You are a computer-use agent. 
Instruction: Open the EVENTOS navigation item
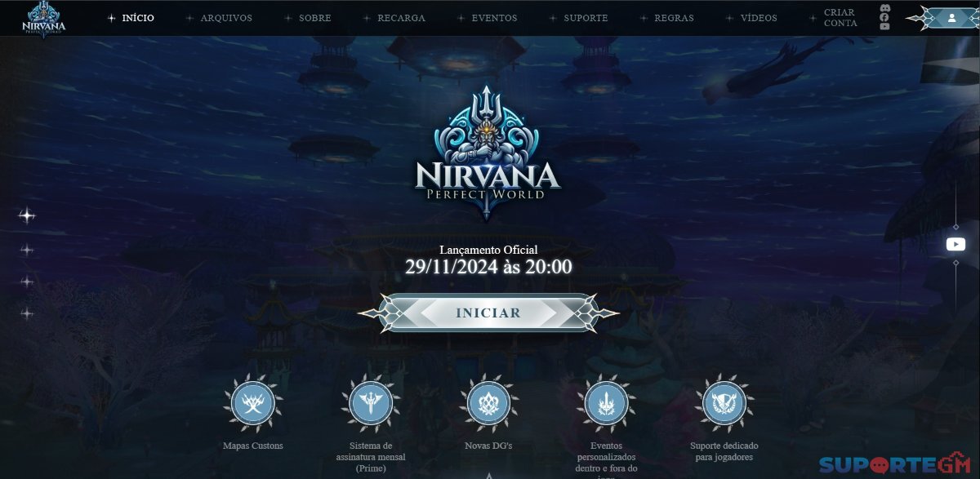tap(494, 18)
